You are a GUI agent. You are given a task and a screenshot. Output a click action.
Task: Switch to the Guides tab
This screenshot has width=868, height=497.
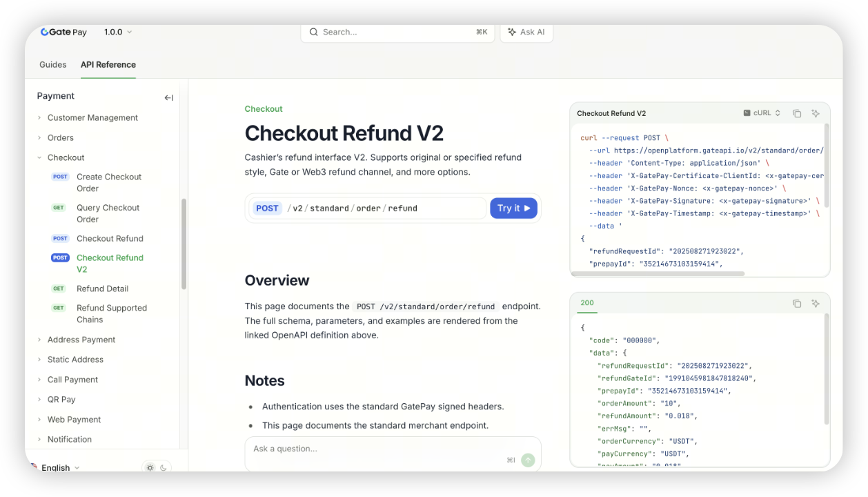(x=53, y=64)
